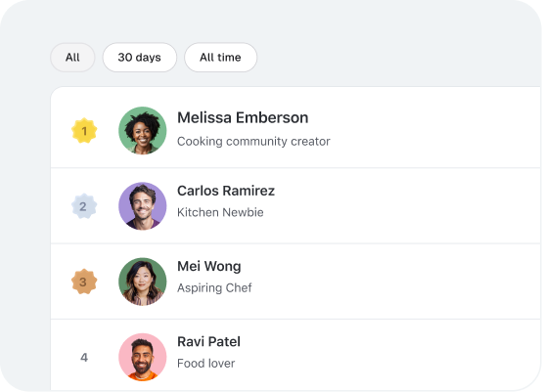Click the Kitchen Newbie subtitle
The image size is (542, 392).
point(220,212)
